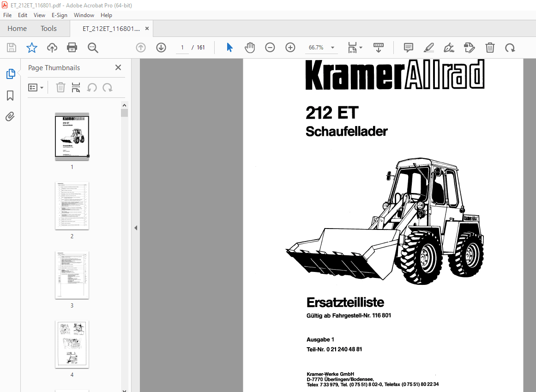Toggle the Bookmarks panel in sidebar

pos(10,96)
